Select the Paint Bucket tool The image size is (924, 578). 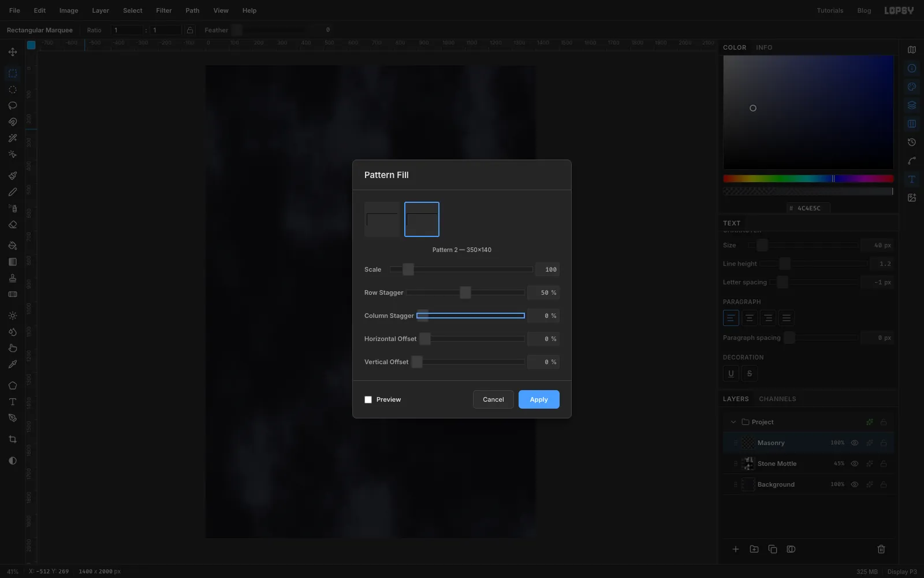pos(12,246)
